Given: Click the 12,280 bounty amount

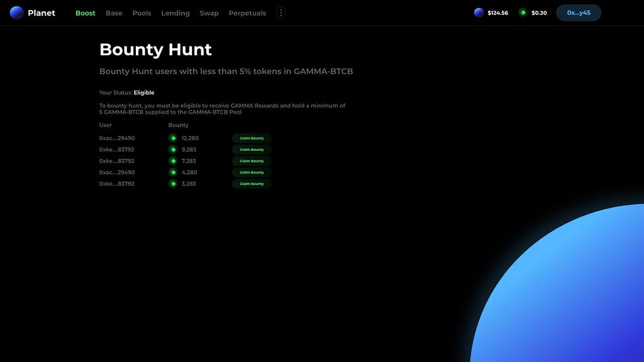Looking at the screenshot, I should (x=190, y=138).
